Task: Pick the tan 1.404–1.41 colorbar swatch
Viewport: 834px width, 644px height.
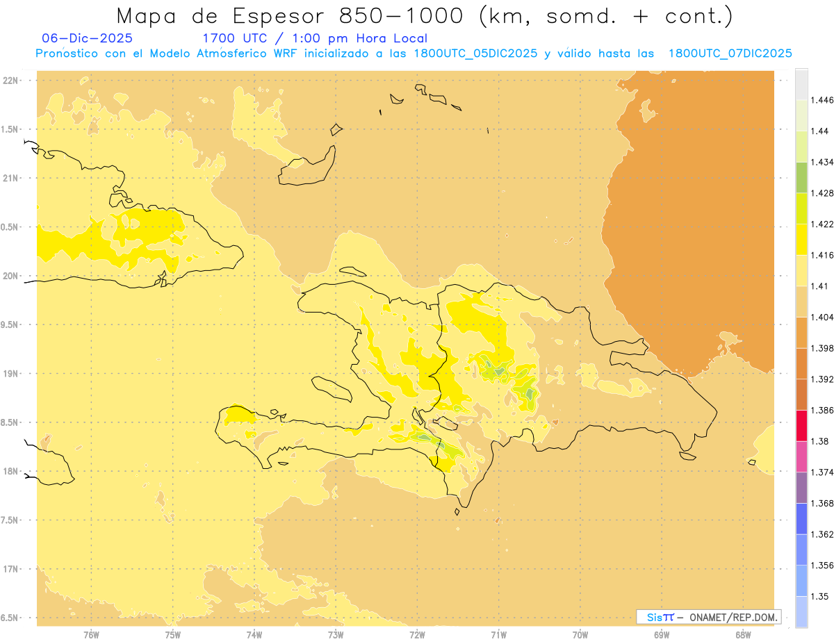Action: click(801, 302)
